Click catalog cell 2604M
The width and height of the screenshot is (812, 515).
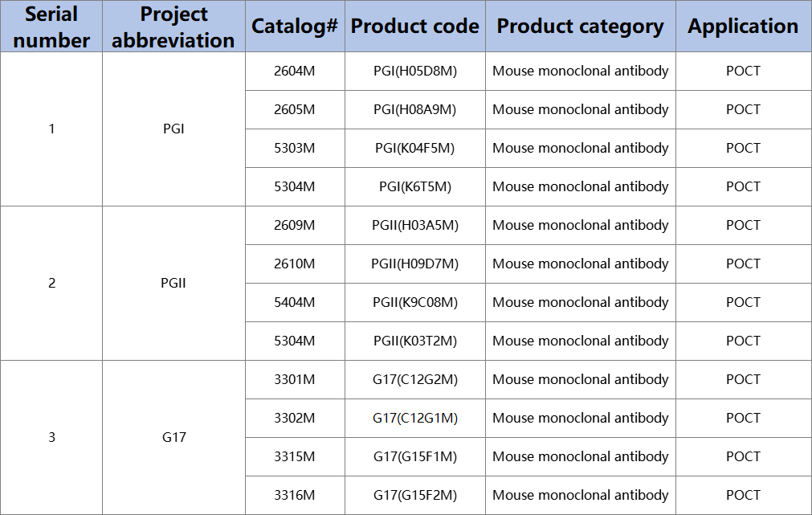click(295, 71)
